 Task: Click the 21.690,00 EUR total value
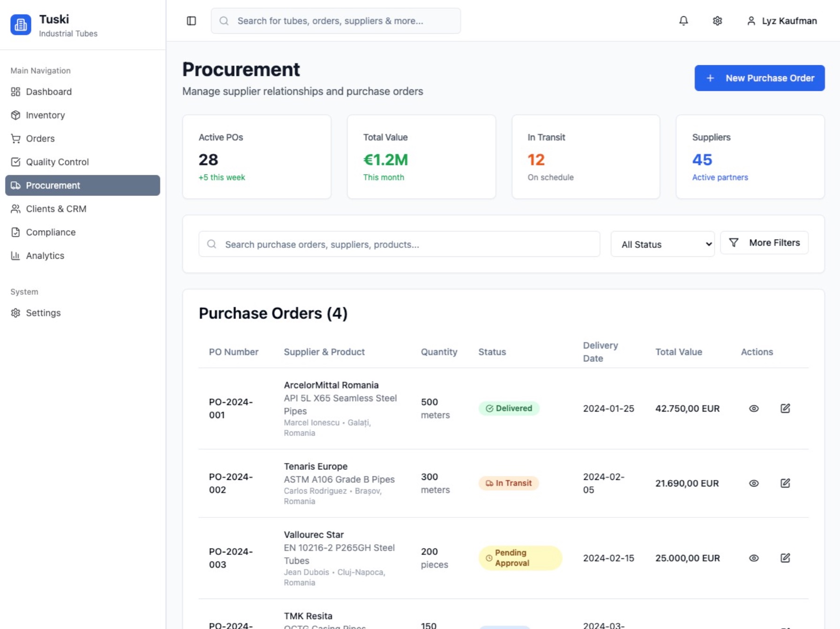(x=687, y=483)
